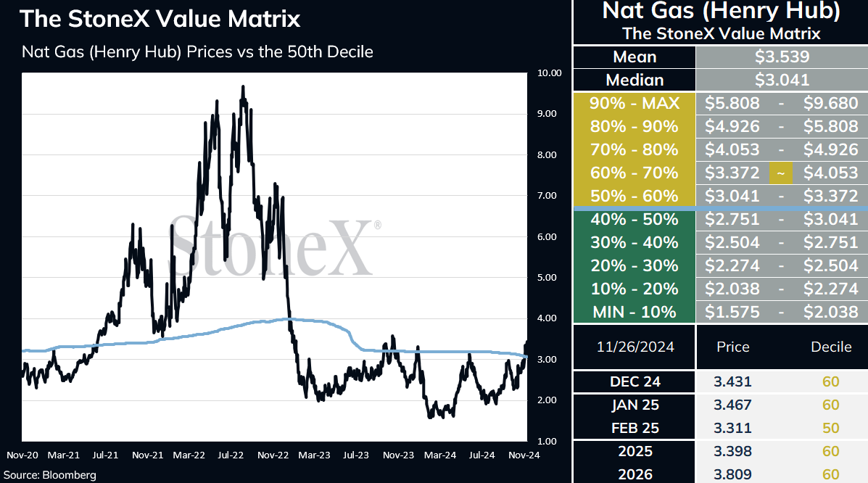Select the JAN 25 contract row
The image size is (868, 483).
coord(721,405)
